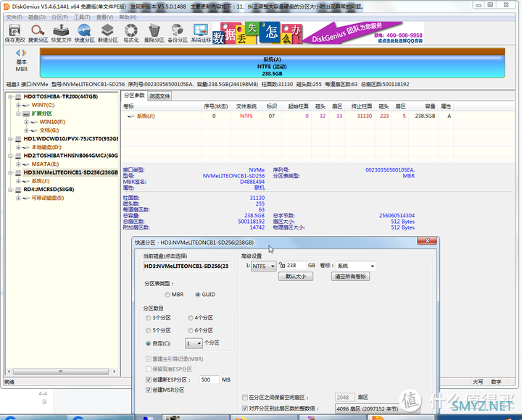Click the lock icon beside partition size 238
This screenshot has height=420, width=522.
(x=282, y=265)
